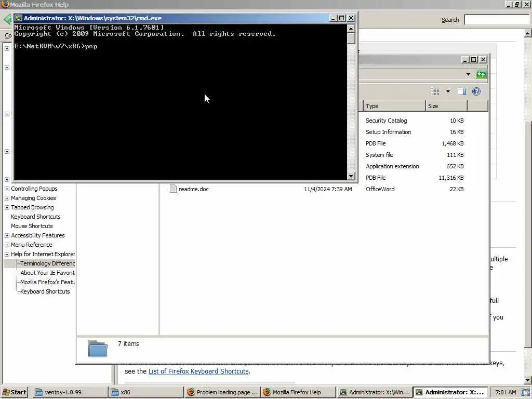Image resolution: width=532 pixels, height=399 pixels.
Task: Click the cmd window scroll down arrow
Action: point(351,176)
